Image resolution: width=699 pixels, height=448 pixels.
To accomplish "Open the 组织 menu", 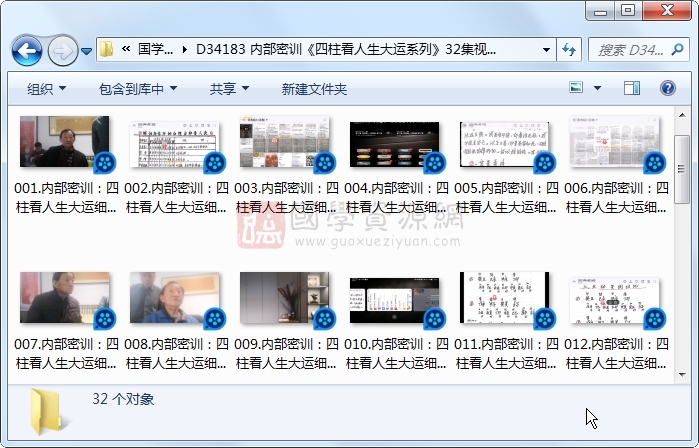I will point(46,89).
